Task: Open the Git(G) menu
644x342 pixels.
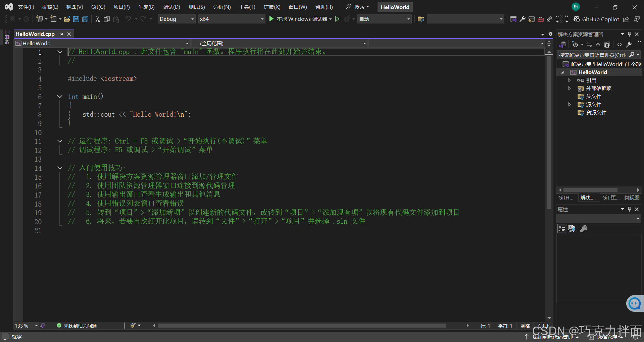Action: pos(98,7)
